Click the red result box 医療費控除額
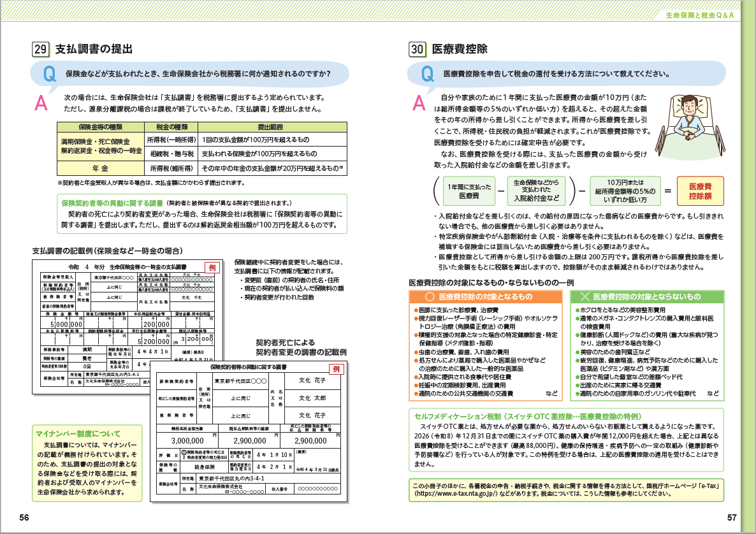Image resolution: width=756 pixels, height=534 pixels. coord(700,191)
